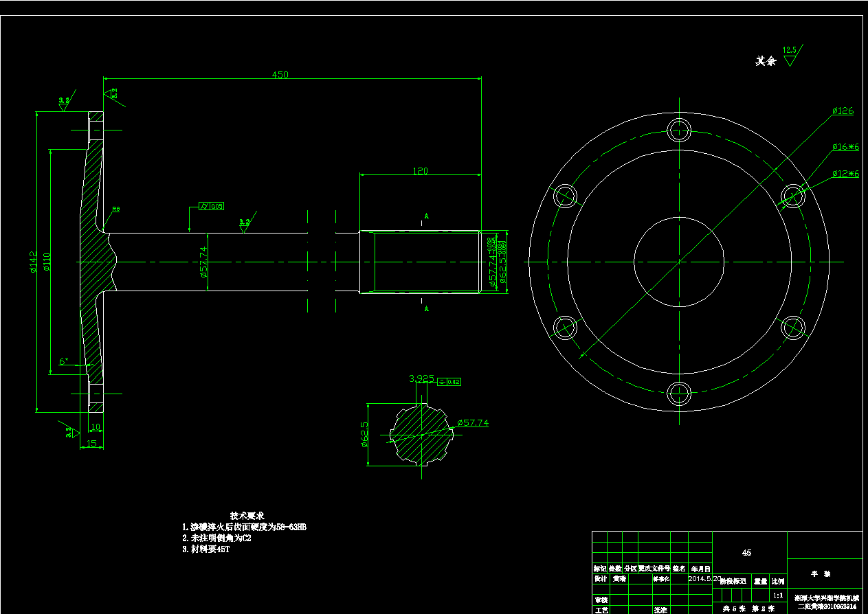Select the 6° taper angle label
The image size is (868, 614).
pyautogui.click(x=64, y=361)
